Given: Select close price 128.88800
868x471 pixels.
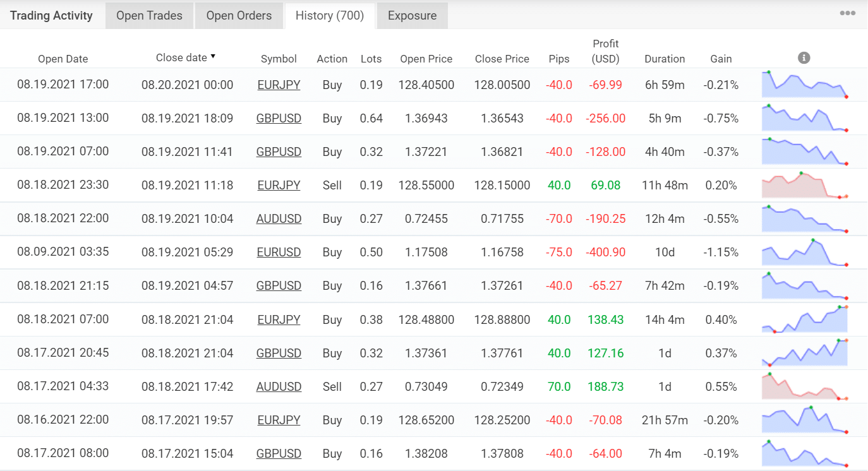Looking at the screenshot, I should point(502,319).
